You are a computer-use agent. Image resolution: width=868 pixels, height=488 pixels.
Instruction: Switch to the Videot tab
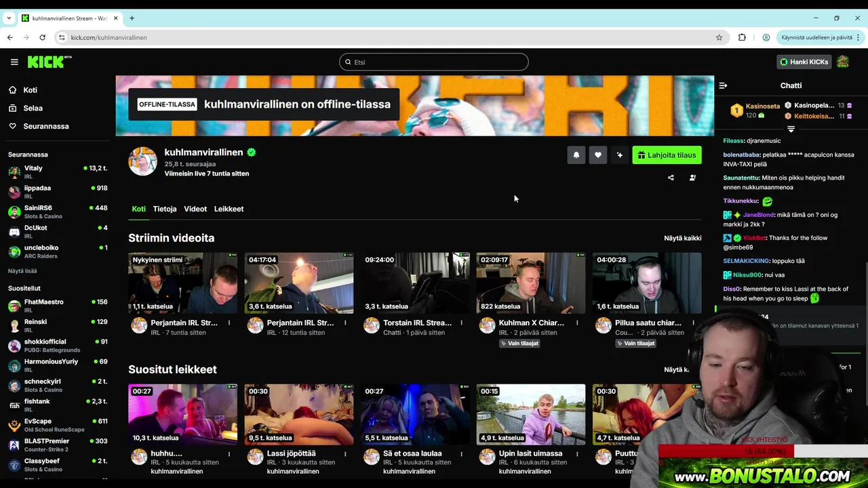(x=195, y=209)
